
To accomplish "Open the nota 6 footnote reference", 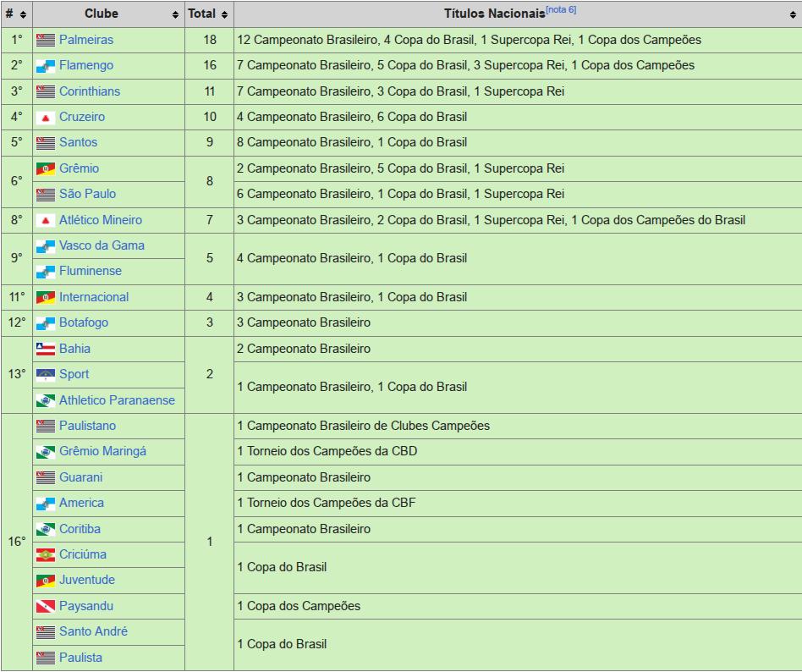I will click(561, 9).
